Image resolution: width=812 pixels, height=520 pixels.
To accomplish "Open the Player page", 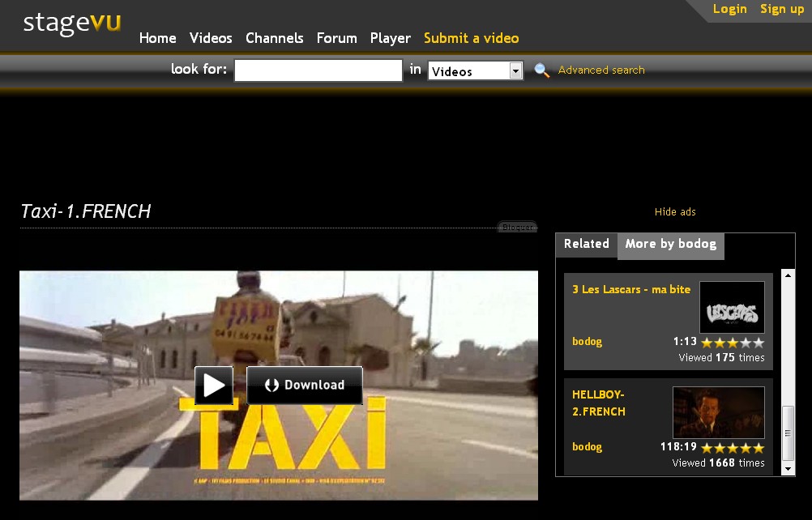I will click(391, 38).
